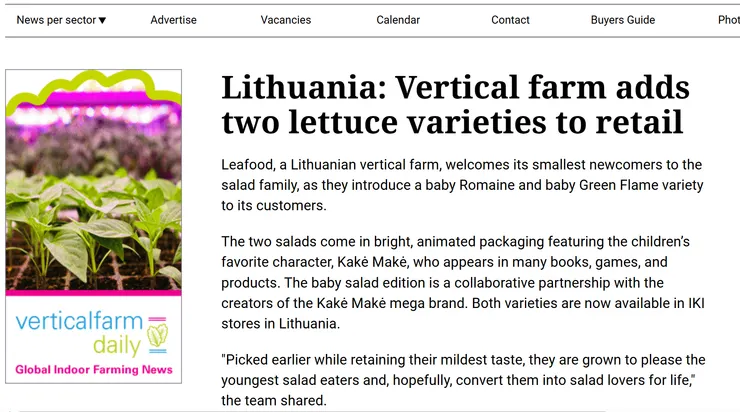Click the words 'the team shared'
This screenshot has width=740, height=412.
tap(273, 401)
